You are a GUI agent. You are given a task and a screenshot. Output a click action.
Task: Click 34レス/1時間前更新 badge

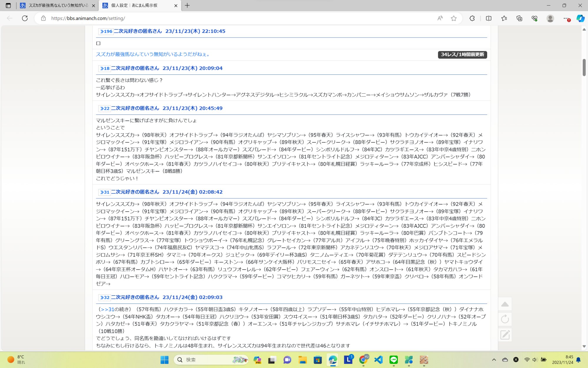pos(462,54)
